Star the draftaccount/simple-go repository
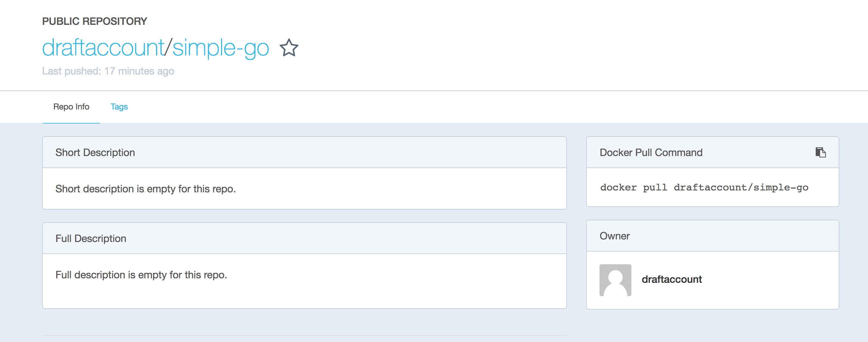This screenshot has height=342, width=868. click(289, 47)
